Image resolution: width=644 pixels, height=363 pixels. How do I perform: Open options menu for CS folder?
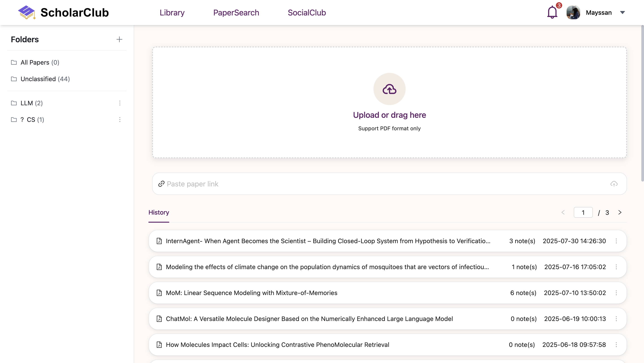click(x=120, y=120)
